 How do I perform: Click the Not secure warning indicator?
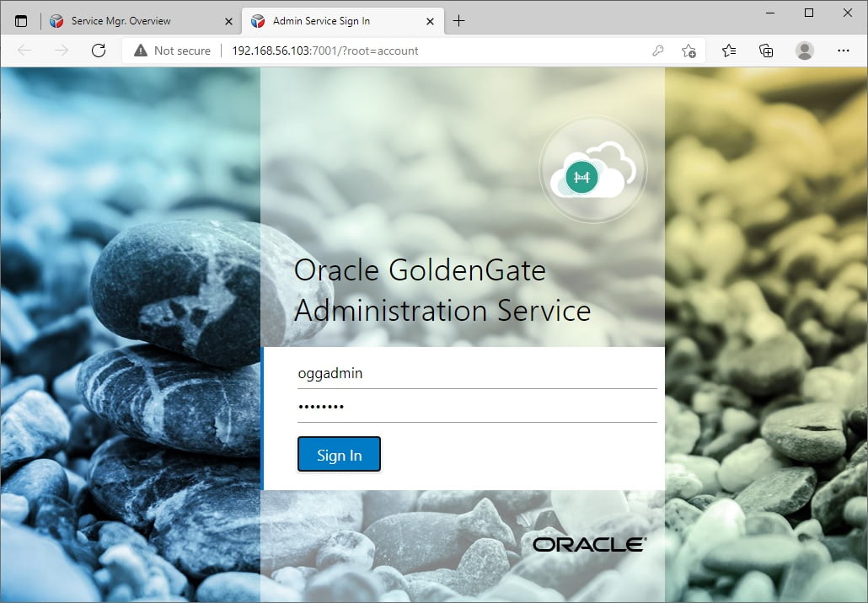(172, 51)
